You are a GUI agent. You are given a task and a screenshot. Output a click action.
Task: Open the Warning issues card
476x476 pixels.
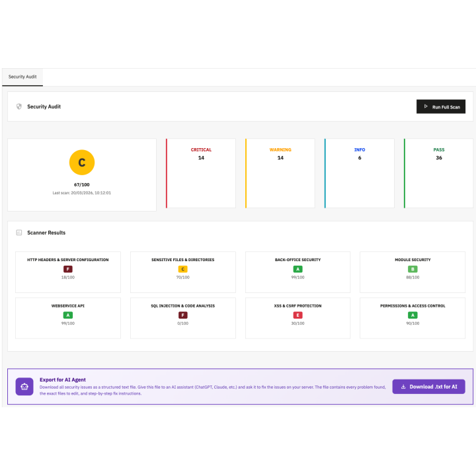pyautogui.click(x=280, y=173)
